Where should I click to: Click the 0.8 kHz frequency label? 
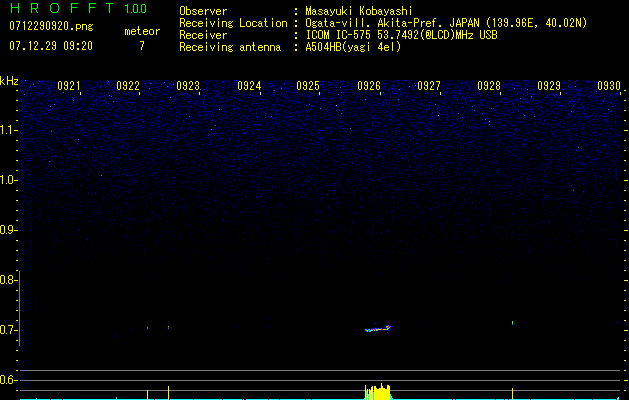tap(8, 280)
